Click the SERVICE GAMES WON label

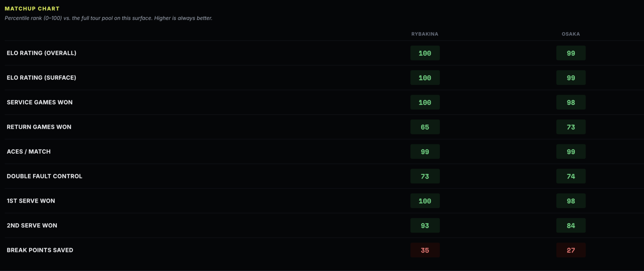point(40,102)
